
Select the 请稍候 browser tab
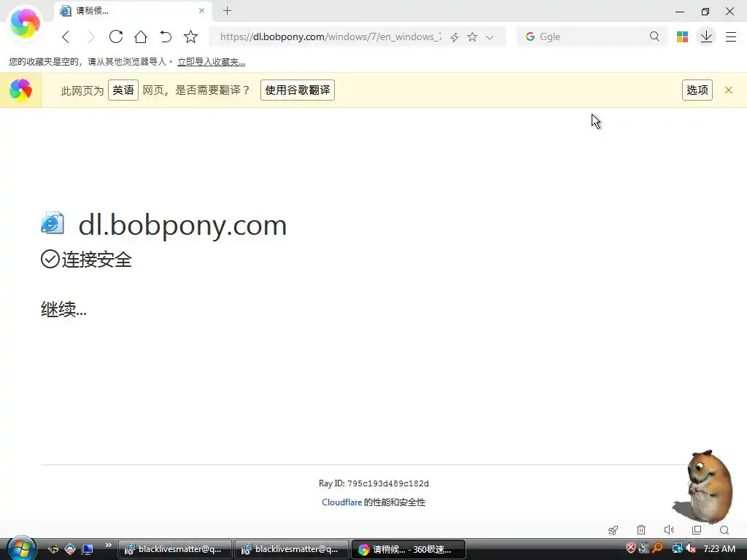pyautogui.click(x=133, y=10)
